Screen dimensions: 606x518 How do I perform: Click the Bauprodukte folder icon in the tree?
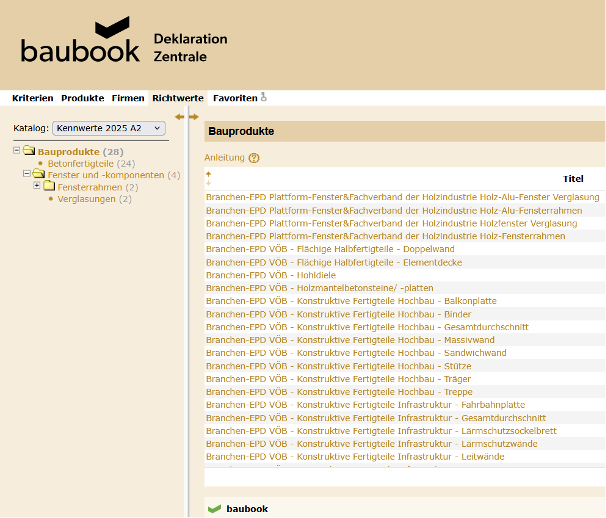[x=29, y=150]
